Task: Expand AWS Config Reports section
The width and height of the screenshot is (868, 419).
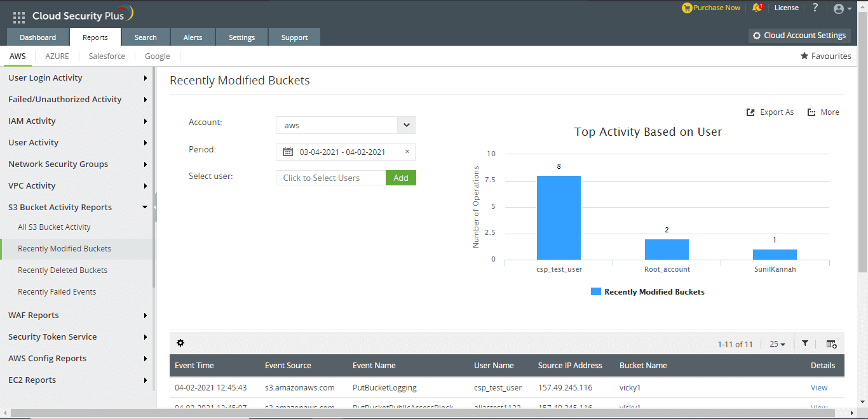Action: pos(76,358)
